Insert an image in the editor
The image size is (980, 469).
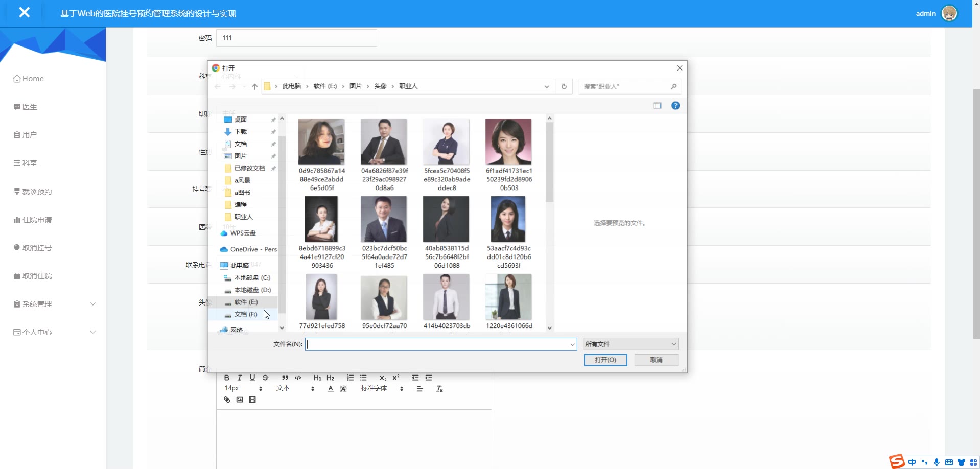click(240, 400)
